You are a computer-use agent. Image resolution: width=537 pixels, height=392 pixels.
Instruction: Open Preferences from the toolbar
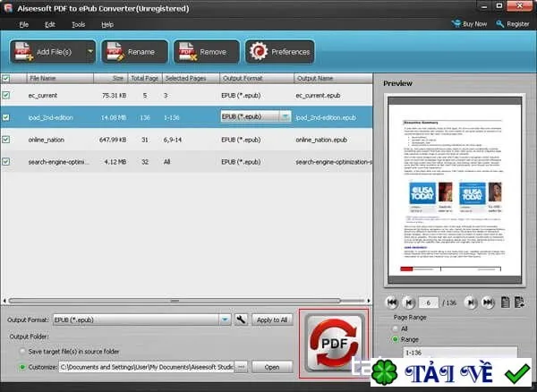point(280,52)
